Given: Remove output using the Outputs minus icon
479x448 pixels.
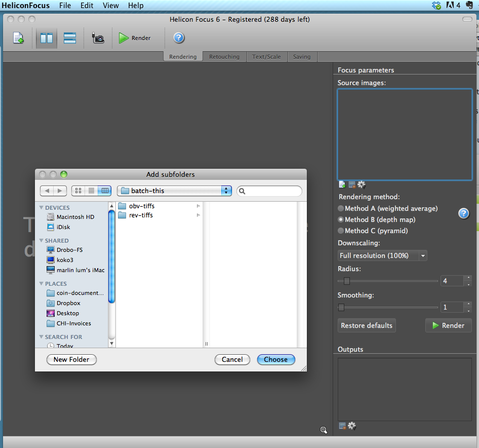Looking at the screenshot, I should [x=342, y=426].
